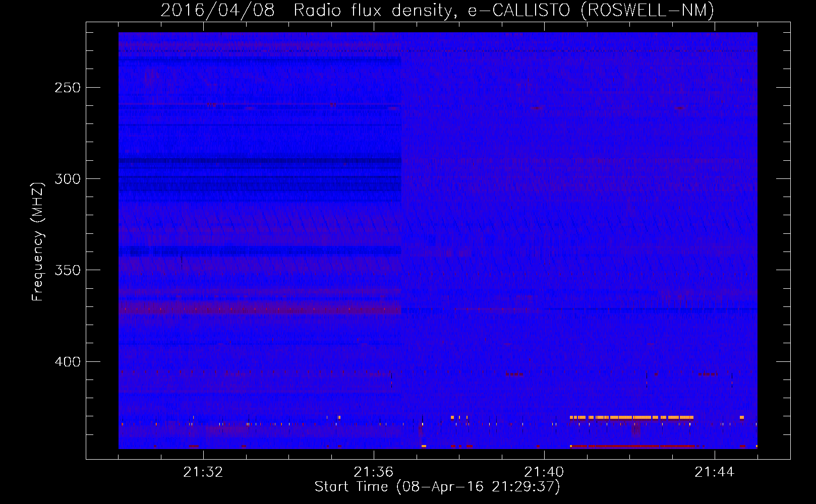Click the Start Time axis caption
The image size is (816, 504).
(x=437, y=487)
